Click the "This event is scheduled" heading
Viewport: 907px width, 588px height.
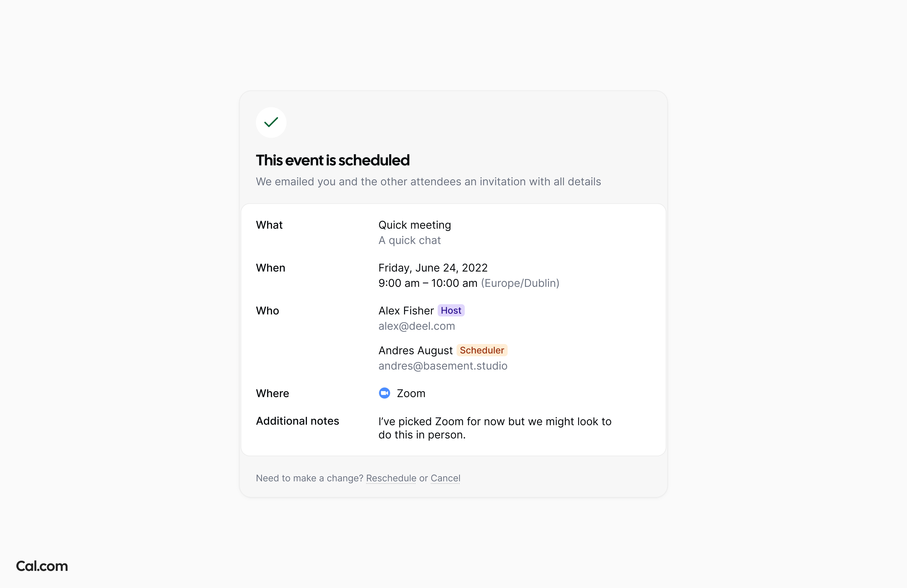[333, 160]
